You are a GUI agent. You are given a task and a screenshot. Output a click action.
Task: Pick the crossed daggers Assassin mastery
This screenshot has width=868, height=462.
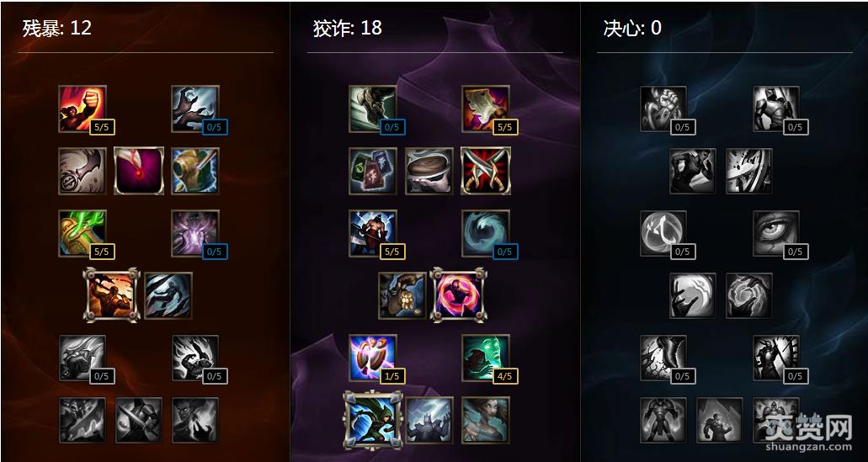tap(486, 171)
